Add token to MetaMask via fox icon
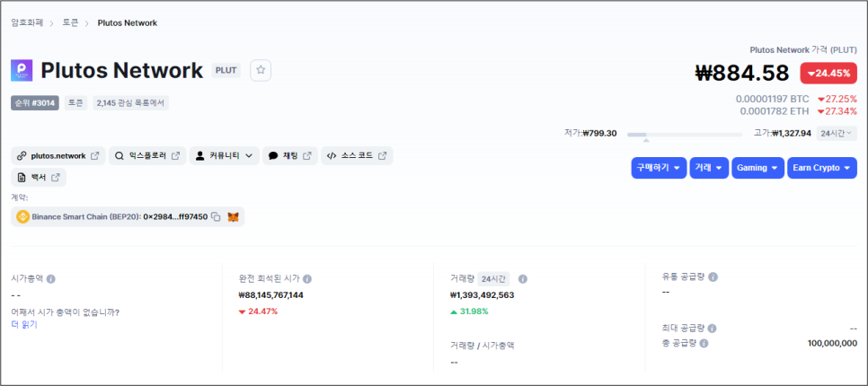 click(x=234, y=216)
